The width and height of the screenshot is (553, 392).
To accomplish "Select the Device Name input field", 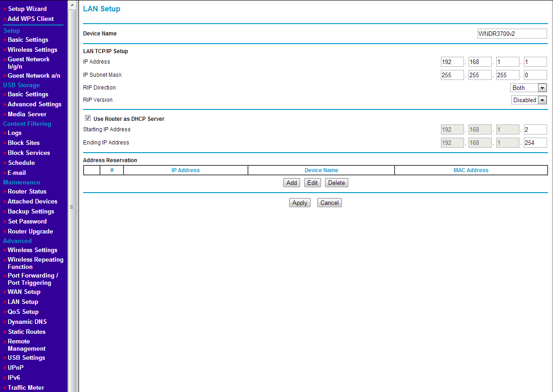I will click(x=512, y=33).
